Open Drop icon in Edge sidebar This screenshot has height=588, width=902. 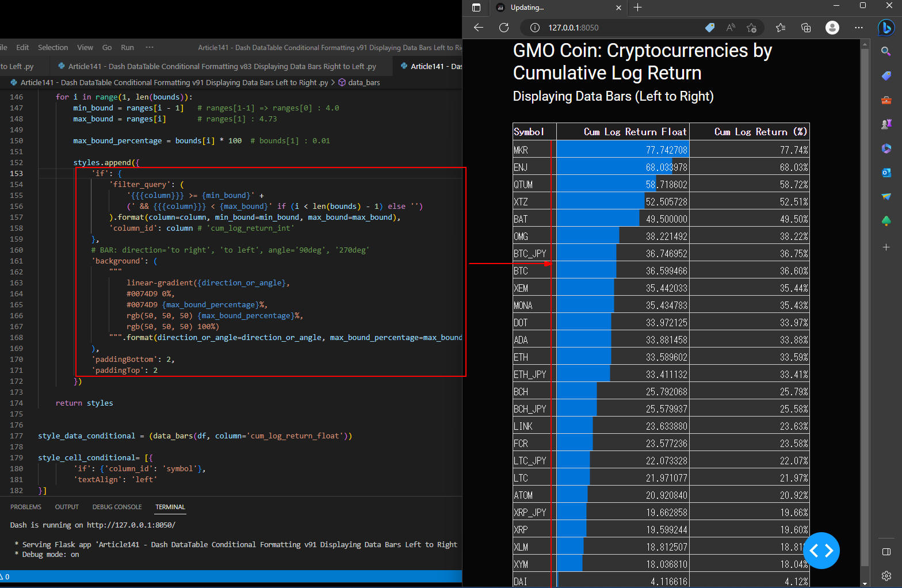(886, 197)
